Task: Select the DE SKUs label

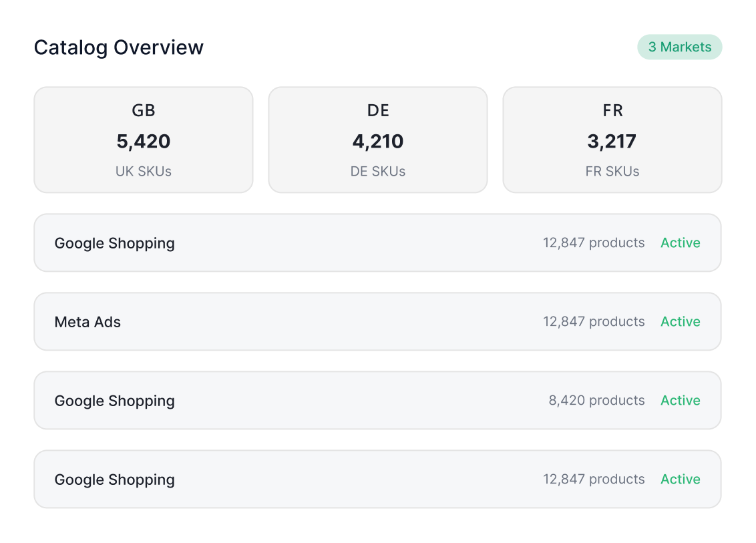Action: click(x=378, y=172)
